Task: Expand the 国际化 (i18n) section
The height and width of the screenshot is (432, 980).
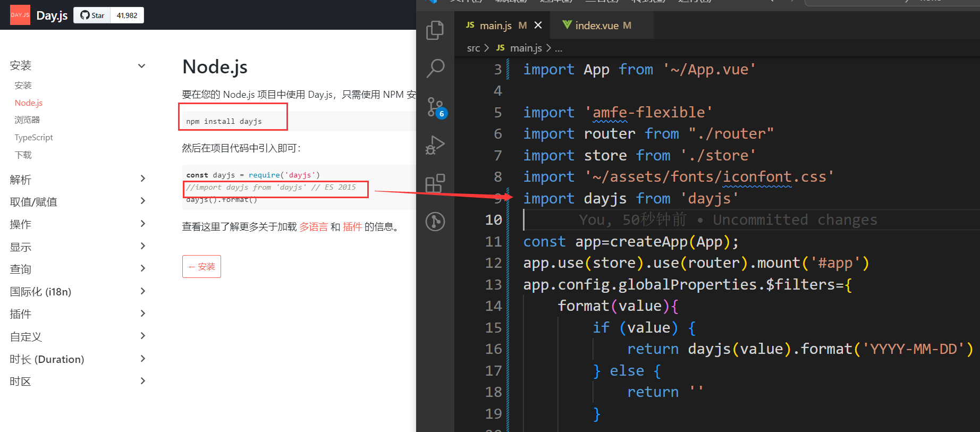Action: [142, 291]
